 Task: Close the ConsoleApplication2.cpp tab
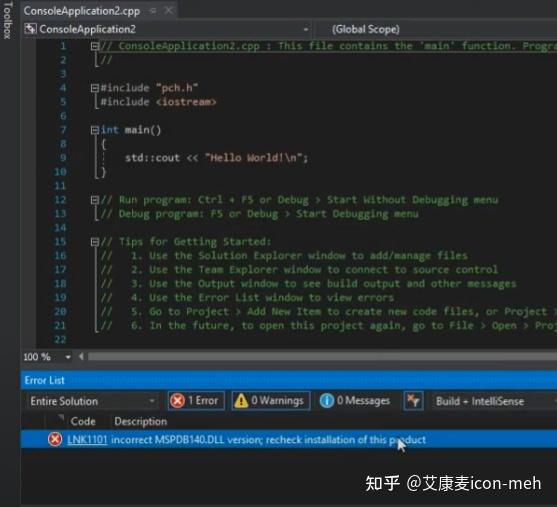[169, 11]
